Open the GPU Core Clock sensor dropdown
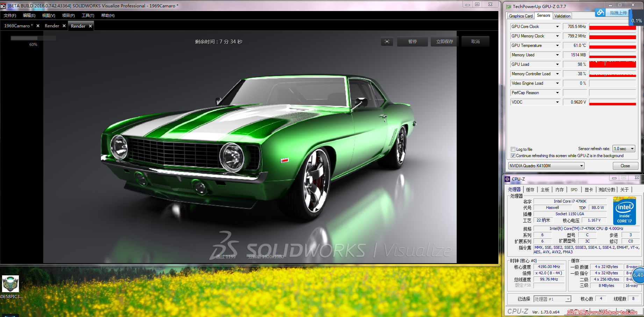 [557, 27]
